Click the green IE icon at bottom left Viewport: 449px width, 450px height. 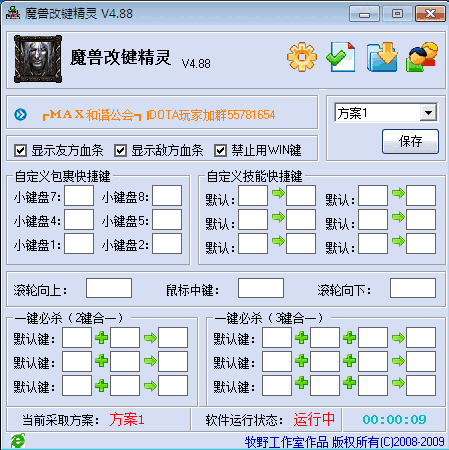point(17,441)
